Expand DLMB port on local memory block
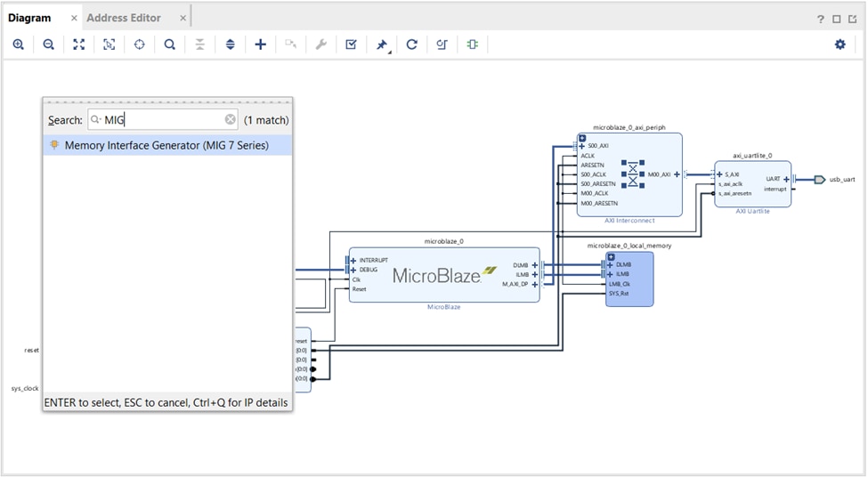This screenshot has width=868, height=477. coord(610,265)
